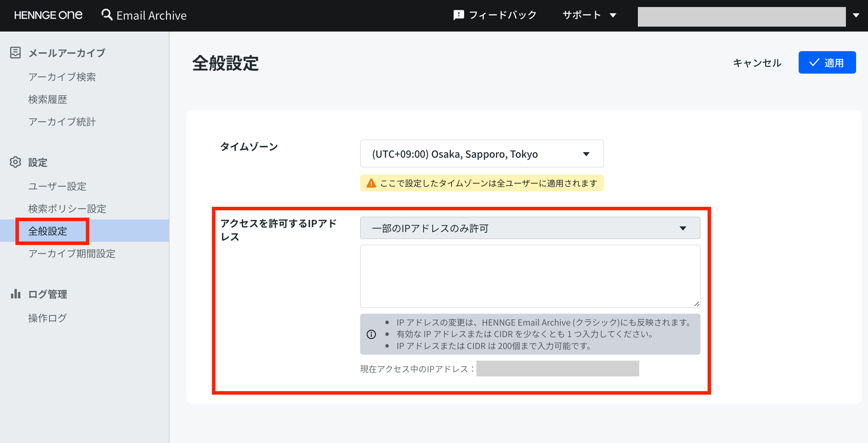Go to アーカイブ検索 in sidebar

pyautogui.click(x=62, y=77)
